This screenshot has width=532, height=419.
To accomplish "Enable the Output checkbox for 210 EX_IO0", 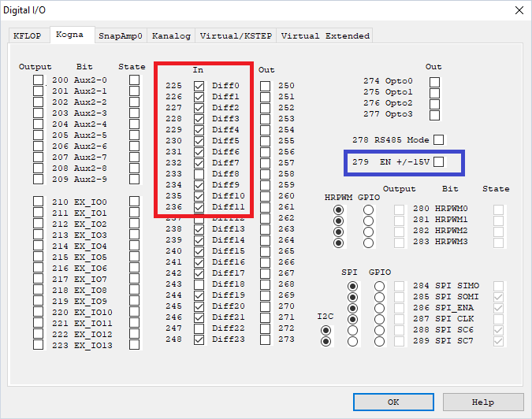I will coord(39,202).
